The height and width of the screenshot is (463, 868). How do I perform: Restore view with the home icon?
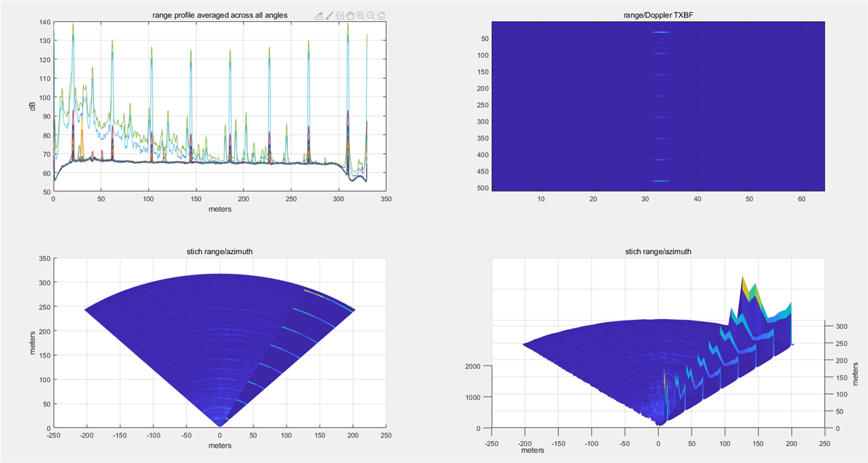(381, 15)
